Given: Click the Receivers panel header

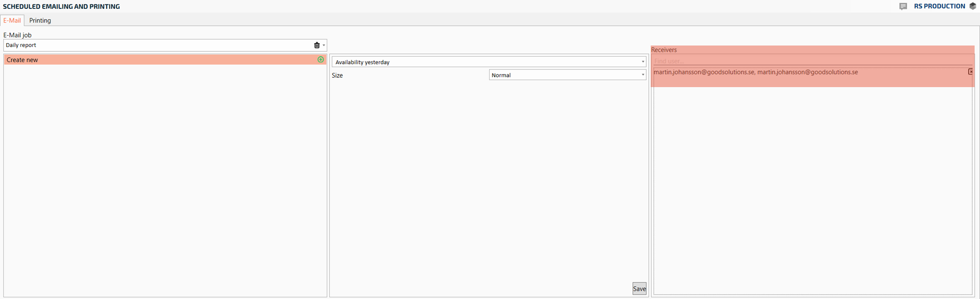Looking at the screenshot, I should coord(664,50).
